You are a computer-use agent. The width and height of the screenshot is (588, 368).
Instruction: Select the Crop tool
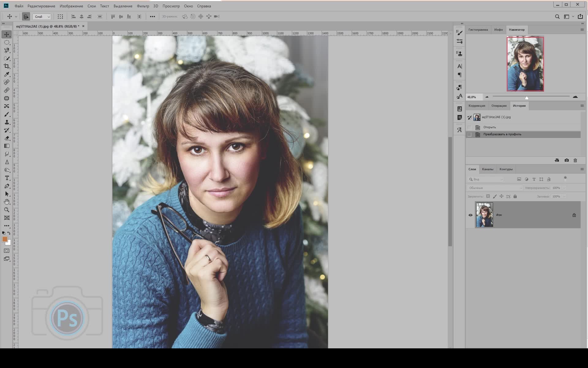click(x=7, y=66)
